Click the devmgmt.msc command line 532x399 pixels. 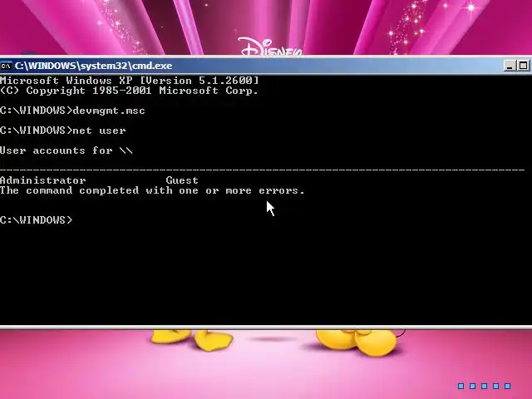pyautogui.click(x=72, y=111)
